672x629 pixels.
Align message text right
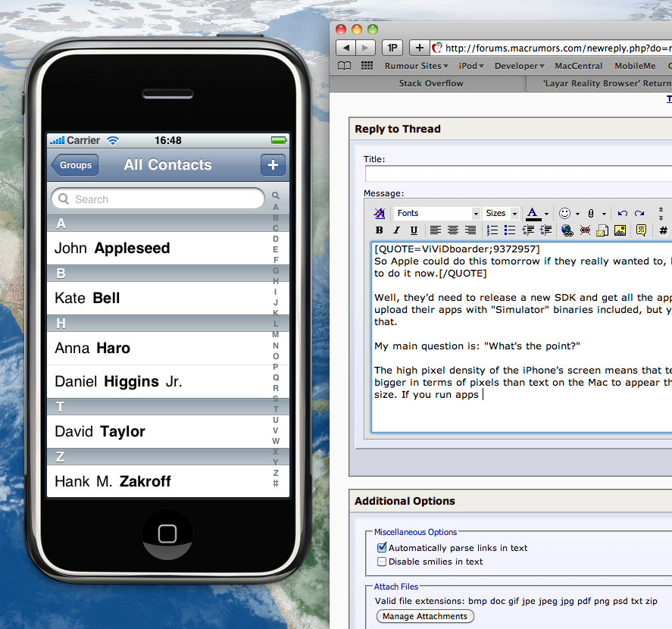click(x=470, y=230)
